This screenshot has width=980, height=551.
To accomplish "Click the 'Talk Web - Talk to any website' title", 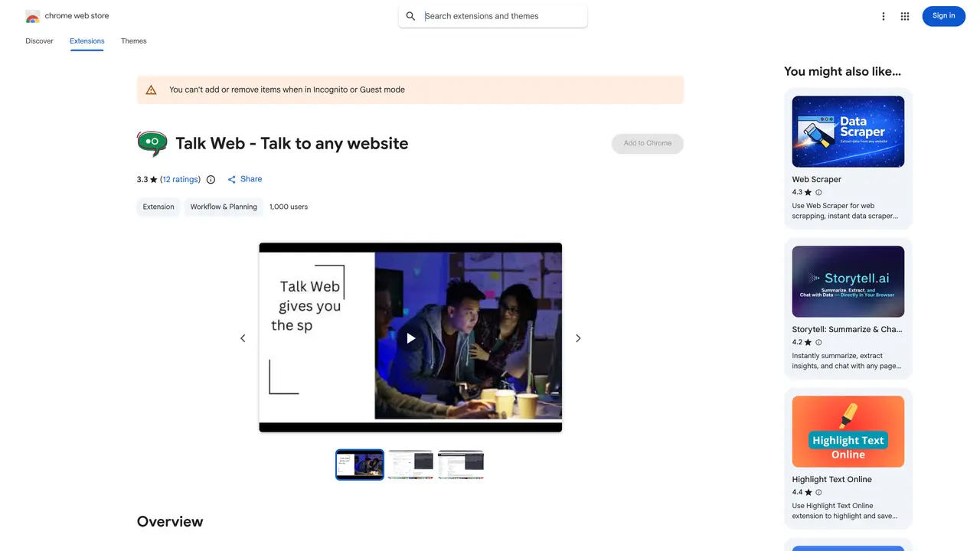I will (292, 143).
